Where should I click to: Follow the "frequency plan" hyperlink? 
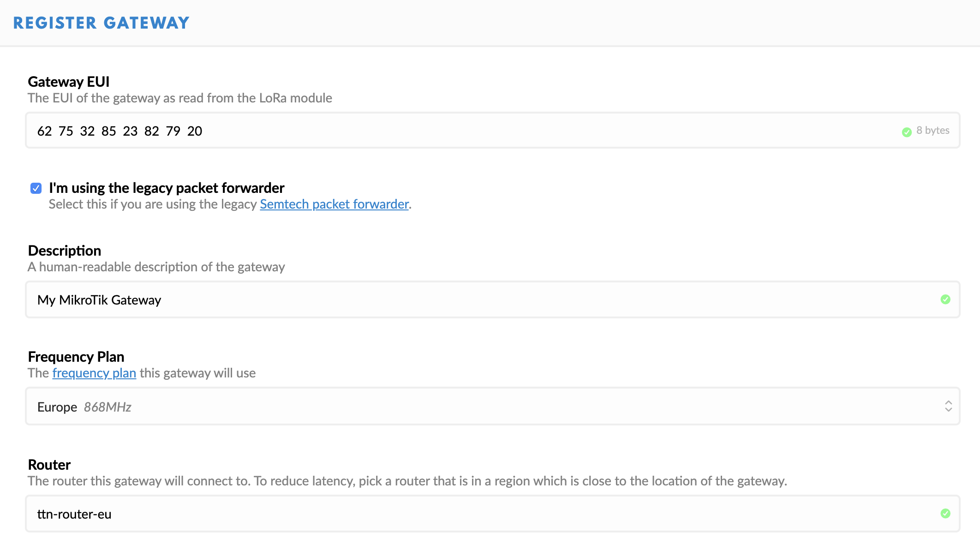pos(94,373)
